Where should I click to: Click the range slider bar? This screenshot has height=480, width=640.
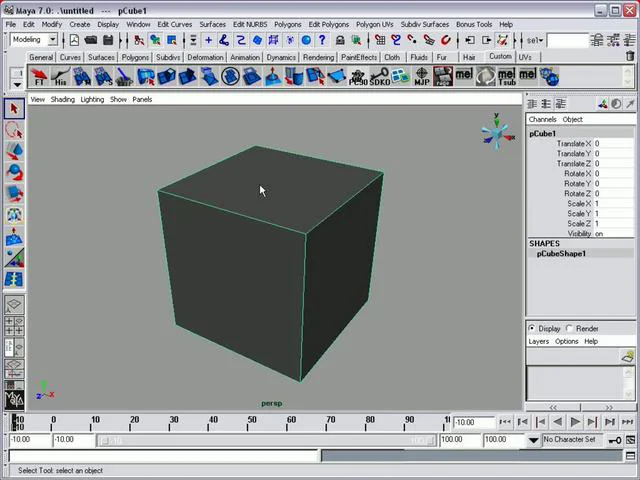coord(267,441)
